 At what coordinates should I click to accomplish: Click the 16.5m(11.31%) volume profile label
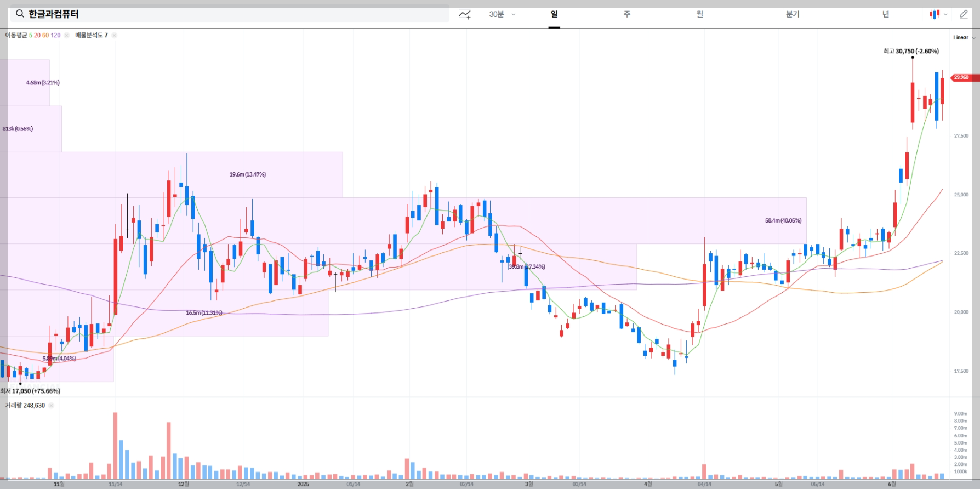(204, 313)
